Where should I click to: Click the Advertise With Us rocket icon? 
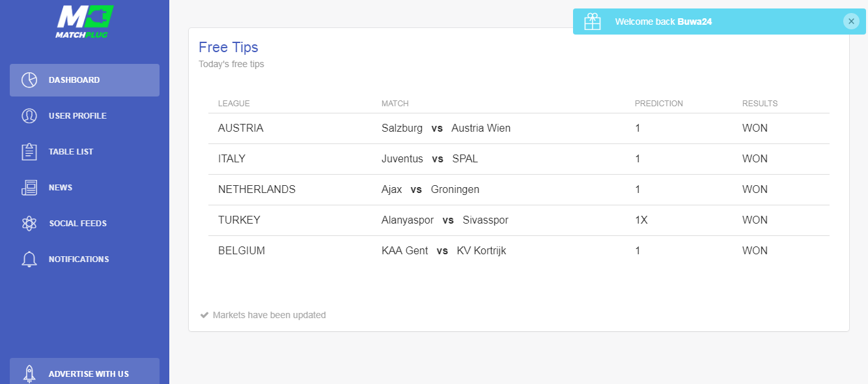pos(29,374)
